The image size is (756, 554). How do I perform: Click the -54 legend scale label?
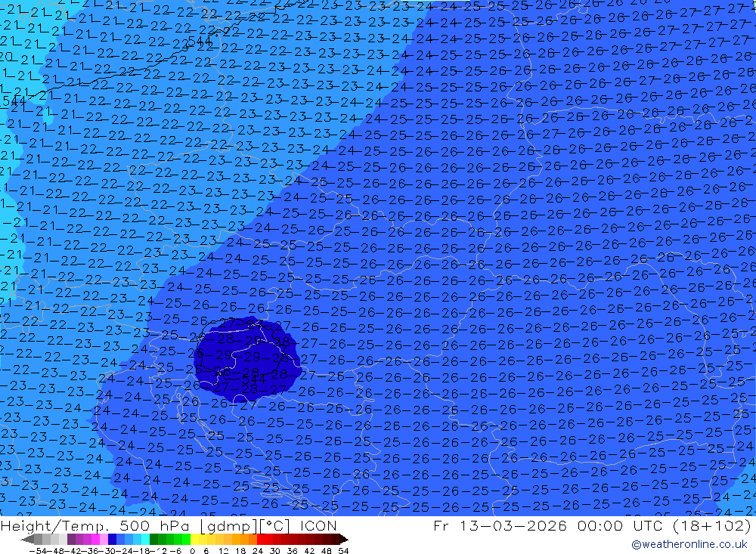[x=38, y=551]
